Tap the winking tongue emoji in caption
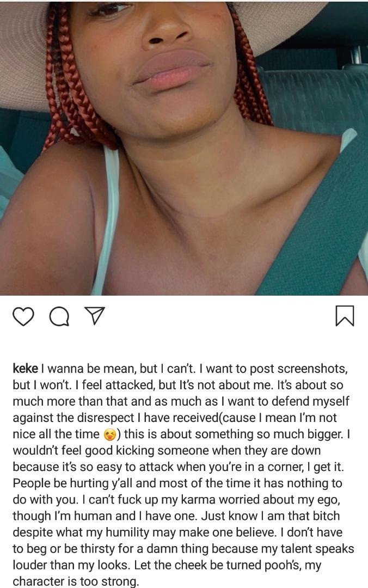 tap(109, 435)
